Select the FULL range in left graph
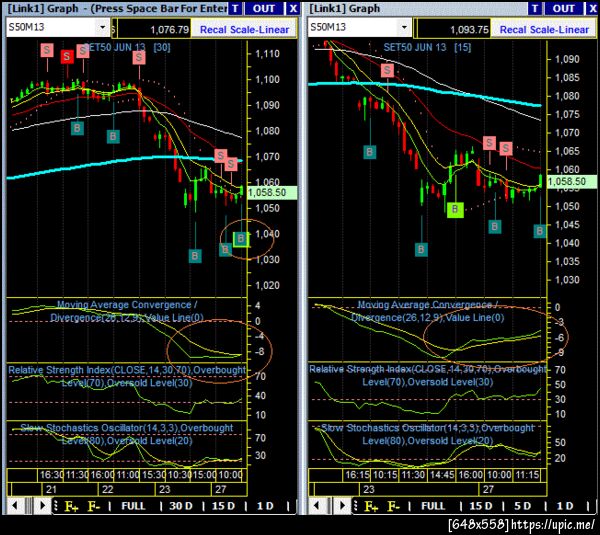The height and width of the screenshot is (535, 600). tap(133, 506)
